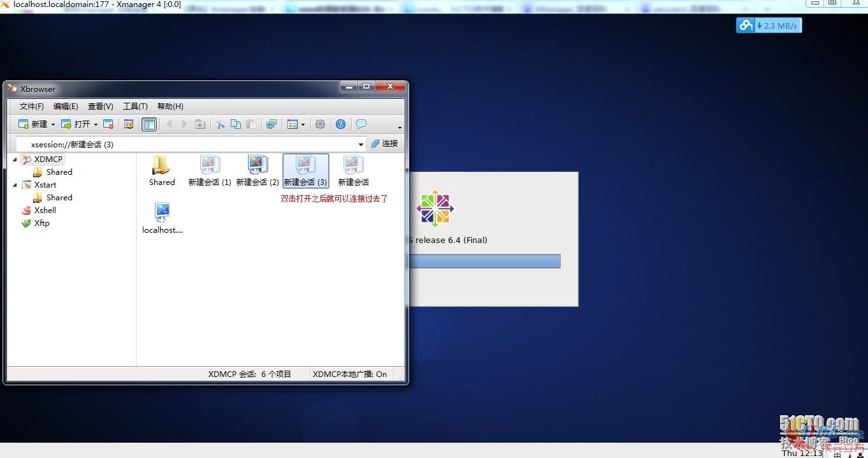The image size is (868, 458).
Task: Click the Forward arrow in toolbar
Action: coord(184,124)
